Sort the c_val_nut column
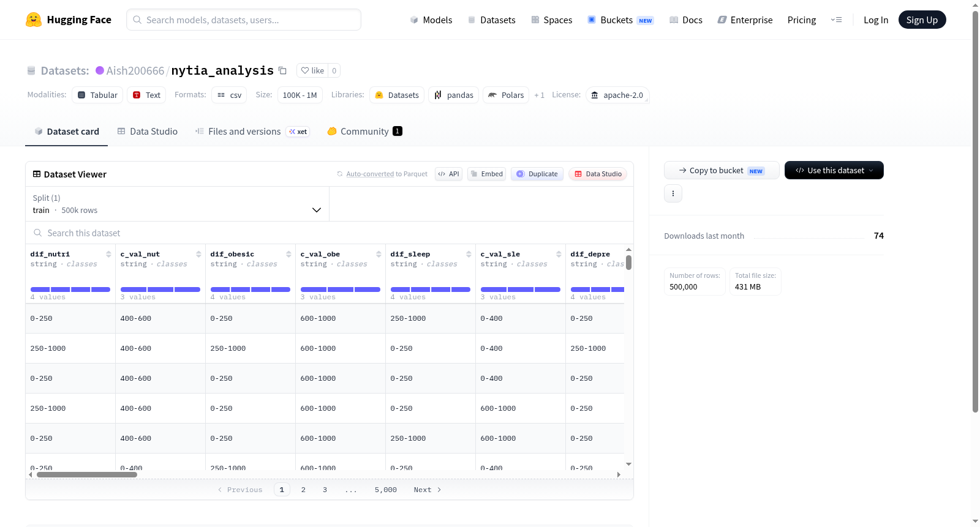The width and height of the screenshot is (980, 527). (x=198, y=254)
